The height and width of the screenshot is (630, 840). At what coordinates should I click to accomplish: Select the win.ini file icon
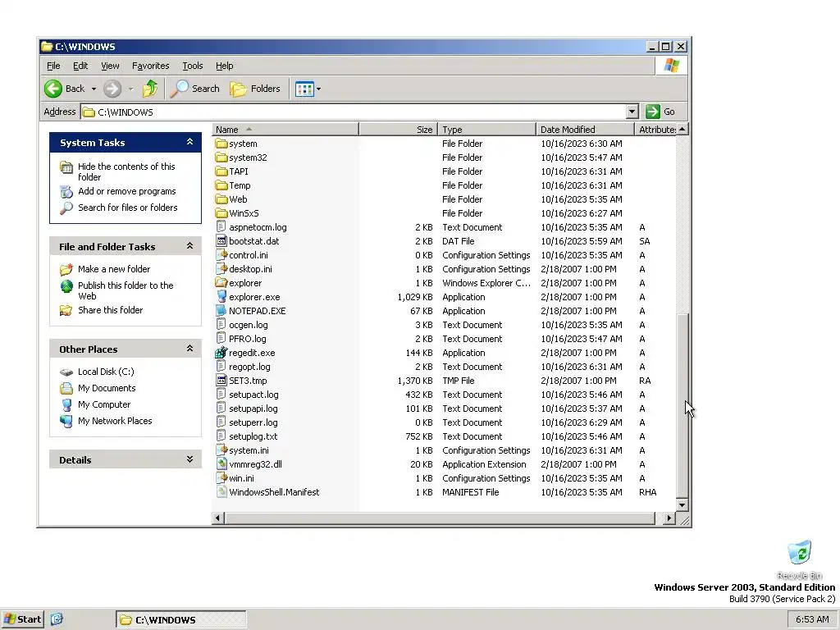coord(221,478)
